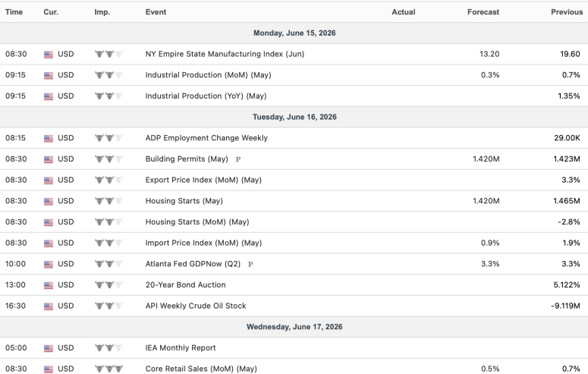Open 20-Year Bond Auction event
588x374 pixels.
[x=186, y=285]
